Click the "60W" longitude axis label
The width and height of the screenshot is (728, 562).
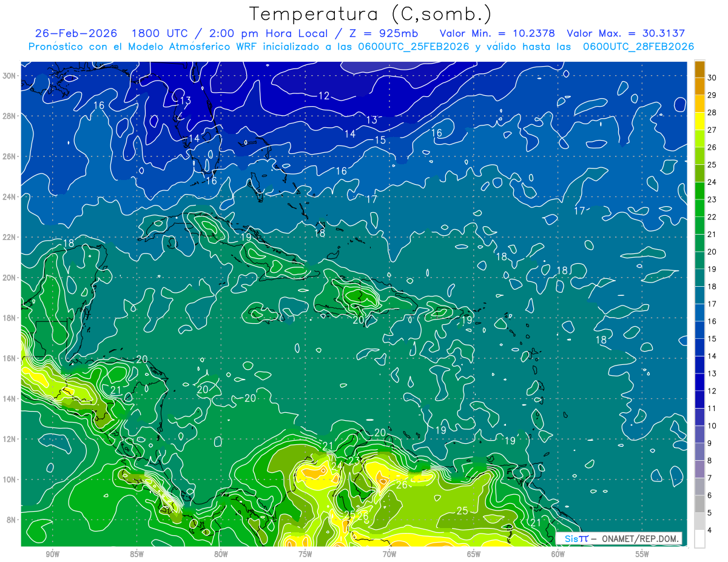[x=558, y=555]
